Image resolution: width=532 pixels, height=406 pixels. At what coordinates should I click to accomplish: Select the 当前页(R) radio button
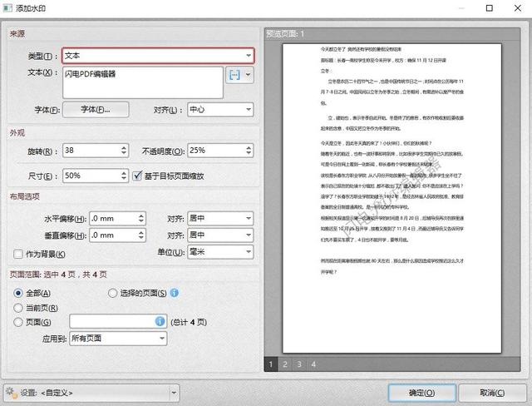click(x=18, y=308)
